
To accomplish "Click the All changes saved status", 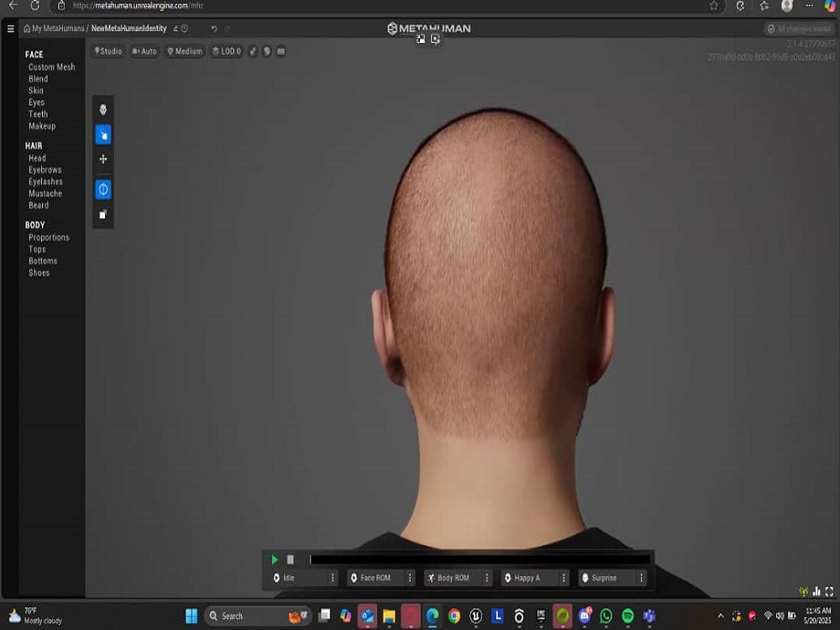I will pos(799,29).
